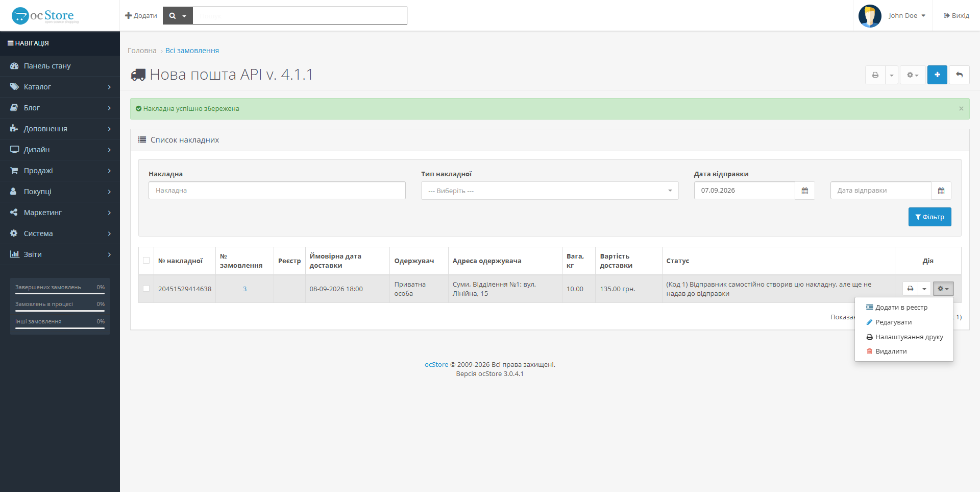Viewport: 980px width, 492px height.
Task: Open the John Doe user menu
Action: point(906,16)
